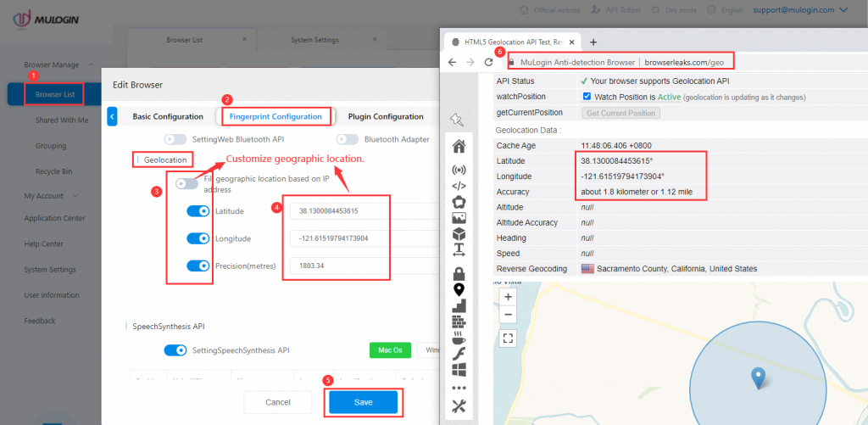The width and height of the screenshot is (868, 425).
Task: Click the Save button
Action: click(x=363, y=402)
